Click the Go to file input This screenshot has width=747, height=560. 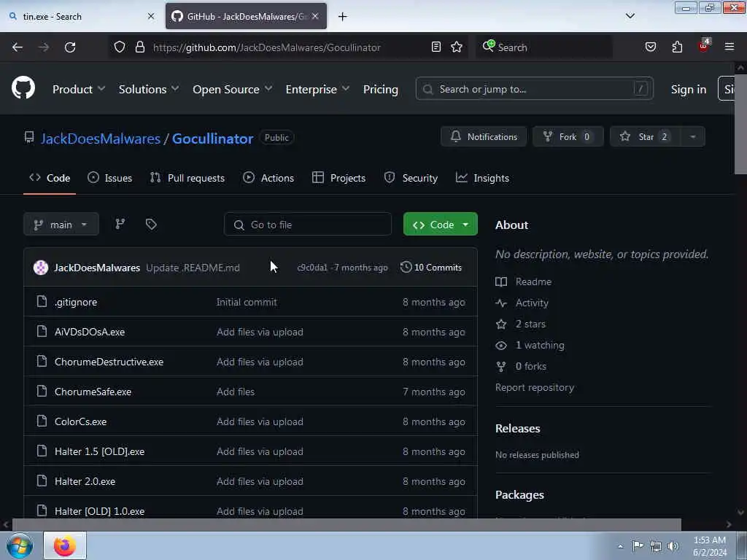click(x=308, y=225)
